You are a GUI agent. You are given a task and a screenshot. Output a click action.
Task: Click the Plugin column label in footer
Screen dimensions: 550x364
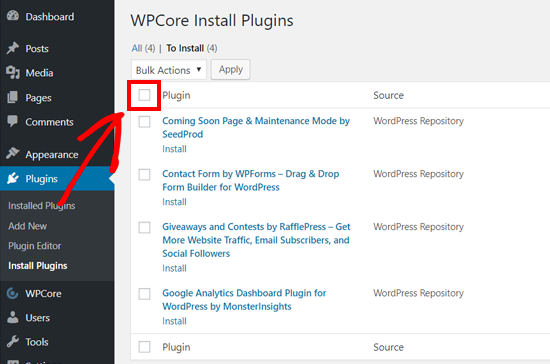coord(176,347)
